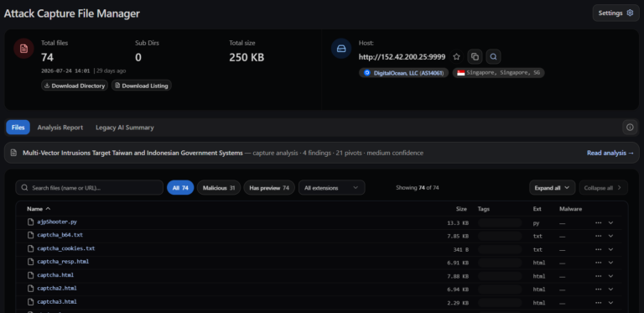This screenshot has width=644, height=313.
Task: Open file captcha2.html
Action: [x=57, y=289]
